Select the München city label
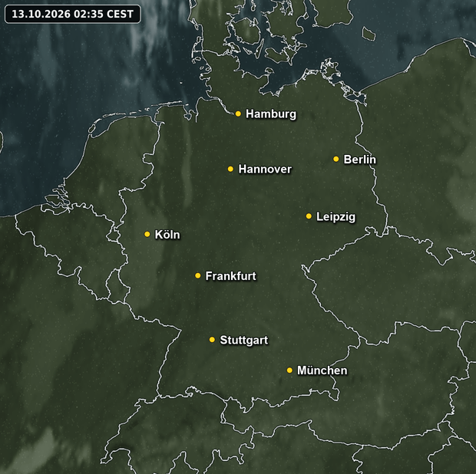This screenshot has width=476, height=474. click(x=322, y=370)
